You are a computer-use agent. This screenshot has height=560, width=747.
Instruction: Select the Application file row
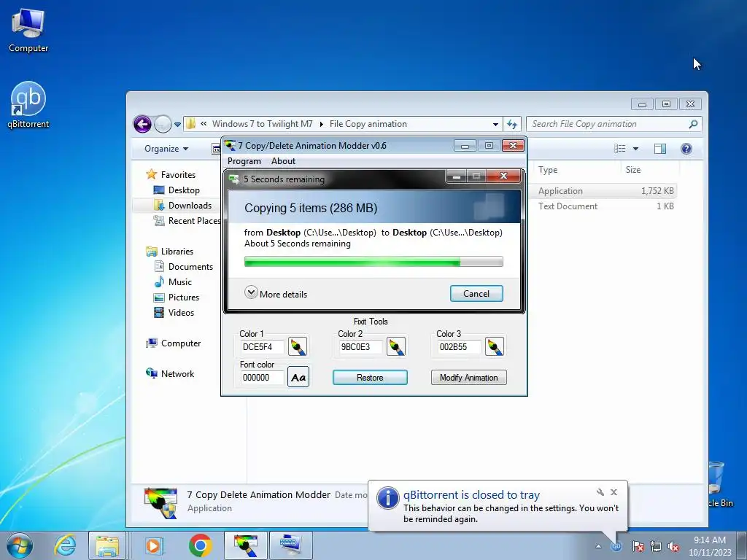point(603,191)
